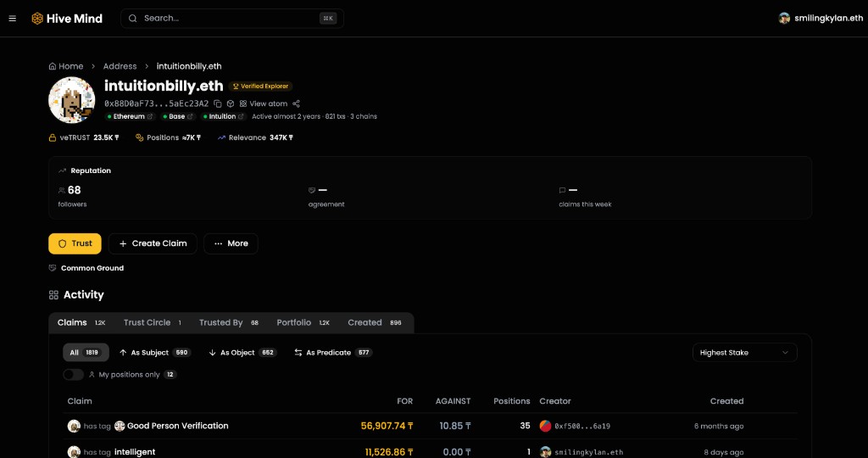
Task: Switch to the Trusted By tab
Action: pos(229,322)
